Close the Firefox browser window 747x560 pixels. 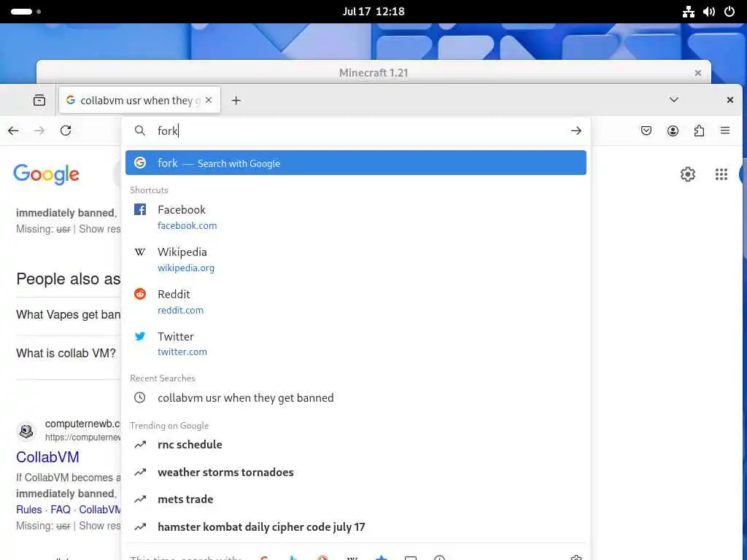click(x=729, y=99)
